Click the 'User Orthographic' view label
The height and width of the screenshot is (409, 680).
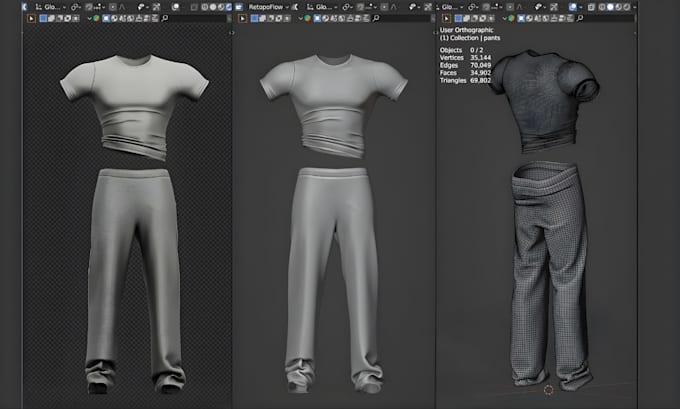click(x=466, y=30)
